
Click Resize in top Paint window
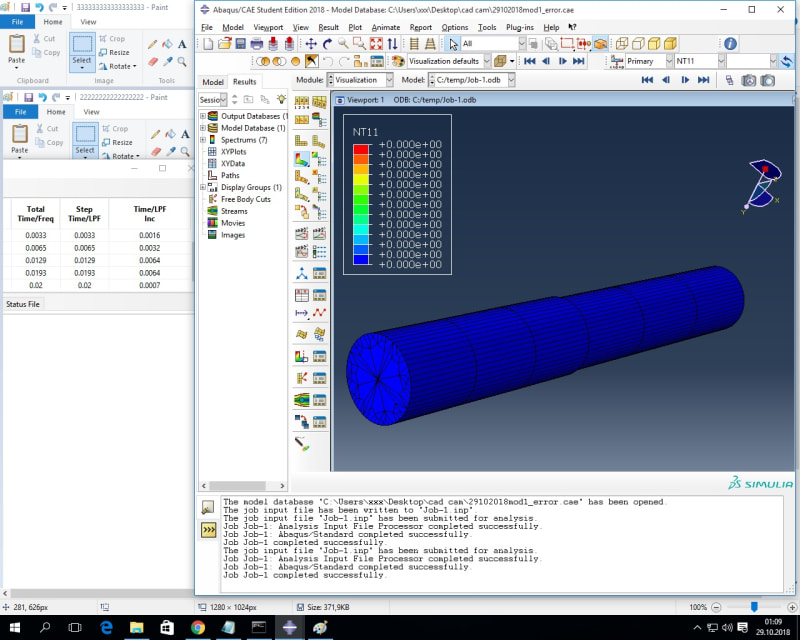114,53
